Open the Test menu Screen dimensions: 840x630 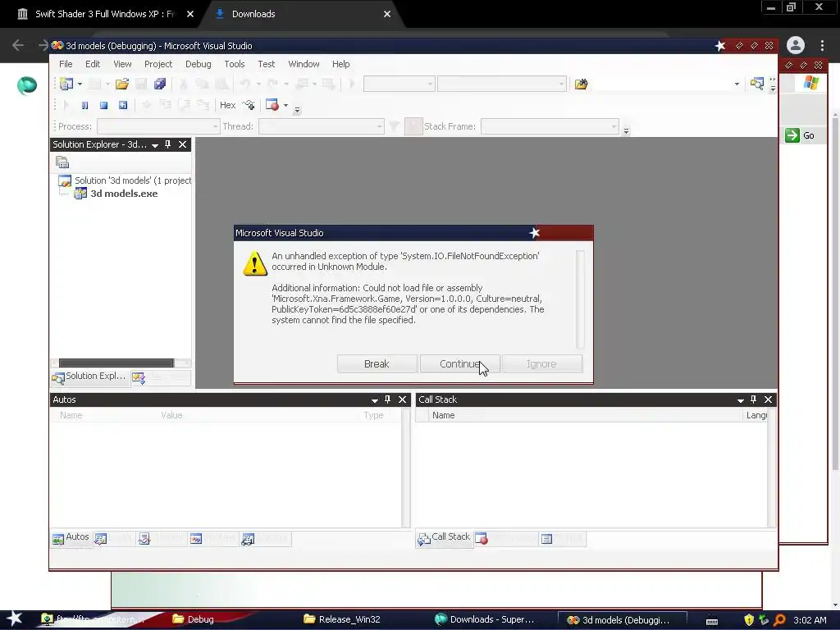[267, 64]
